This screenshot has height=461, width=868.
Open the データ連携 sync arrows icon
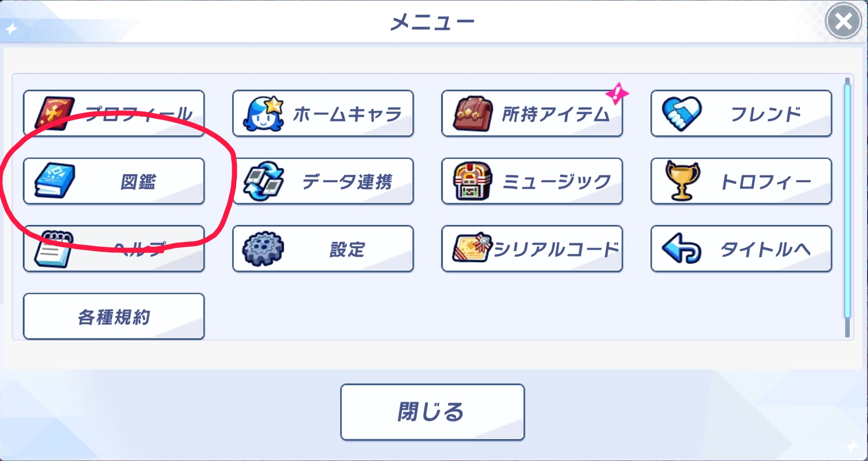(x=264, y=181)
